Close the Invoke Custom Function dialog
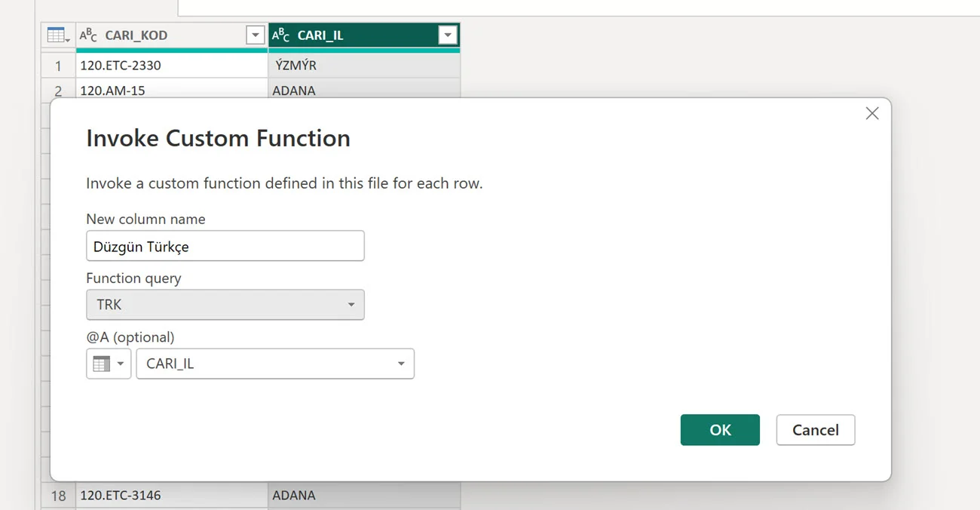The width and height of the screenshot is (980, 510). point(872,114)
